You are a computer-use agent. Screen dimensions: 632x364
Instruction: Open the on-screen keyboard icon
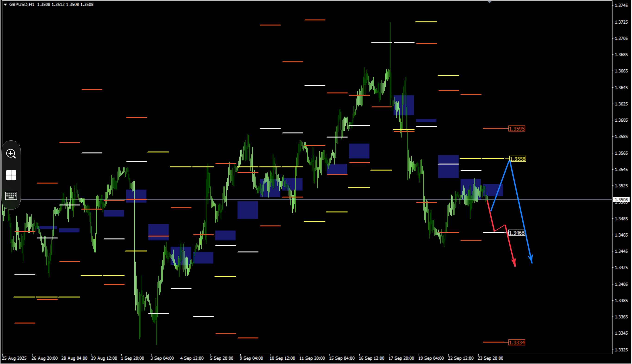[x=11, y=196]
